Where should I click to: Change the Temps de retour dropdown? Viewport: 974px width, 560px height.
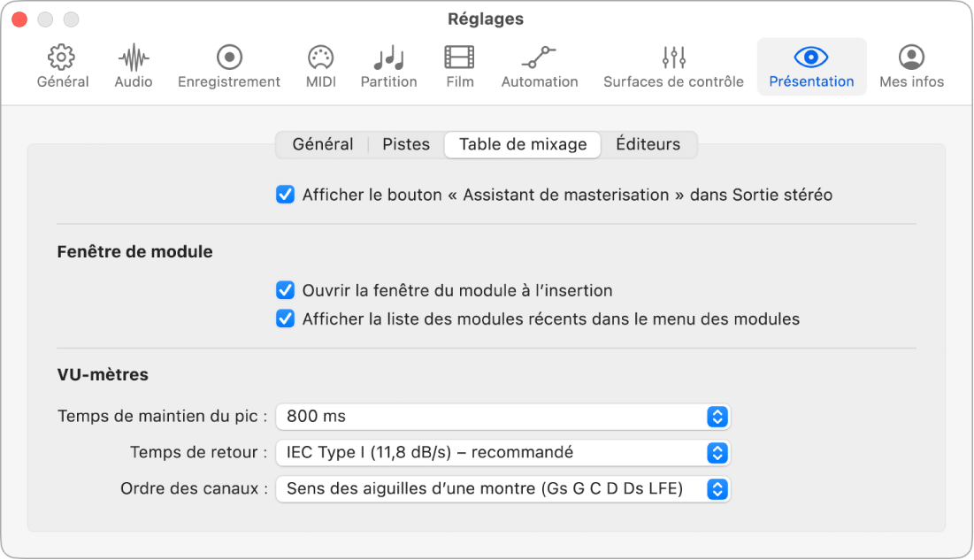pyautogui.click(x=502, y=453)
